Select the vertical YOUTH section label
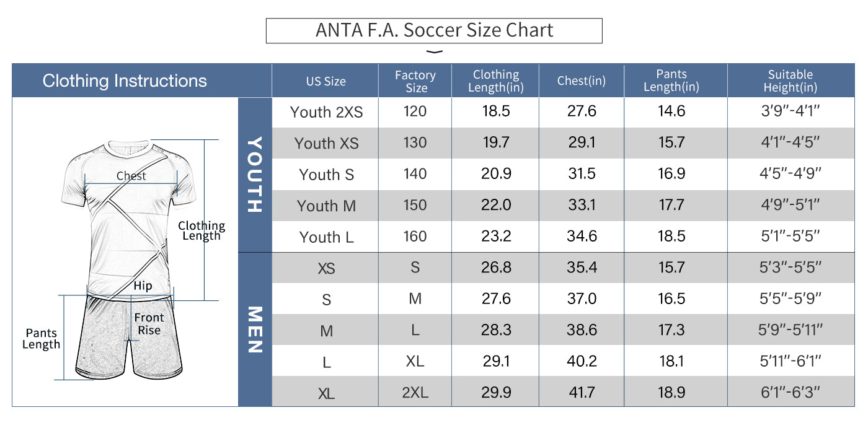The height and width of the screenshot is (423, 868). point(255,175)
